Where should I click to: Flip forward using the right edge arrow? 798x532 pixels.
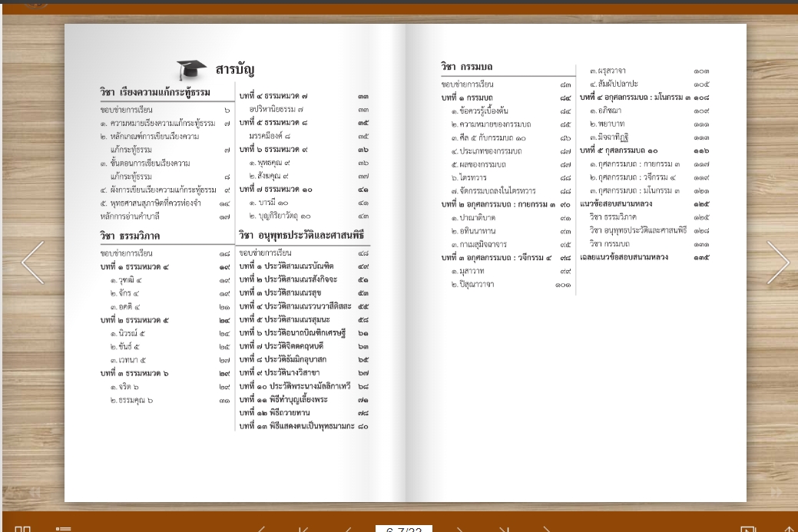pyautogui.click(x=778, y=263)
